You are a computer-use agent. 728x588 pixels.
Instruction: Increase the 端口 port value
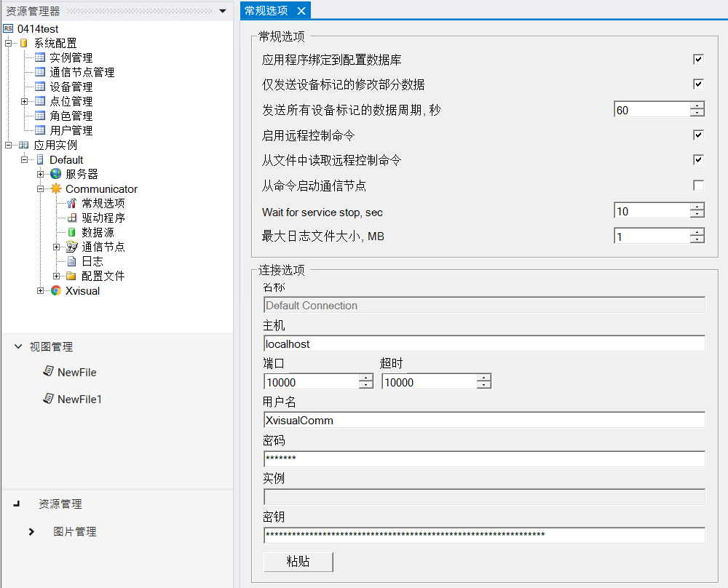pyautogui.click(x=366, y=378)
